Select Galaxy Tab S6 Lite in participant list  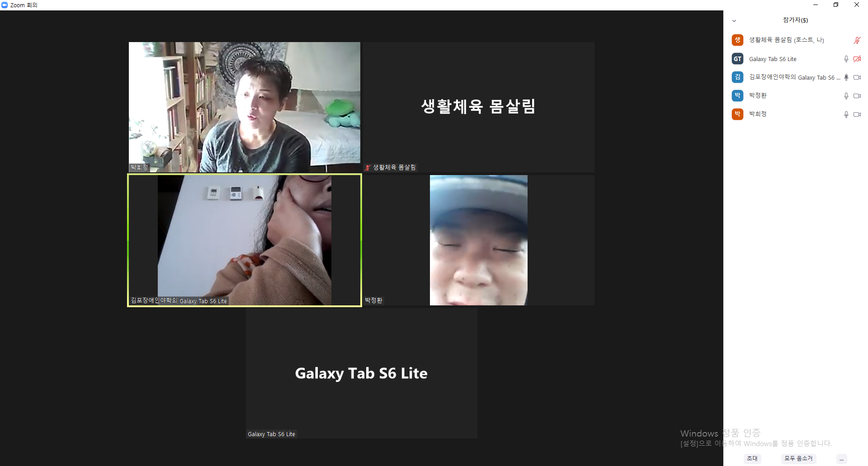pos(796,59)
